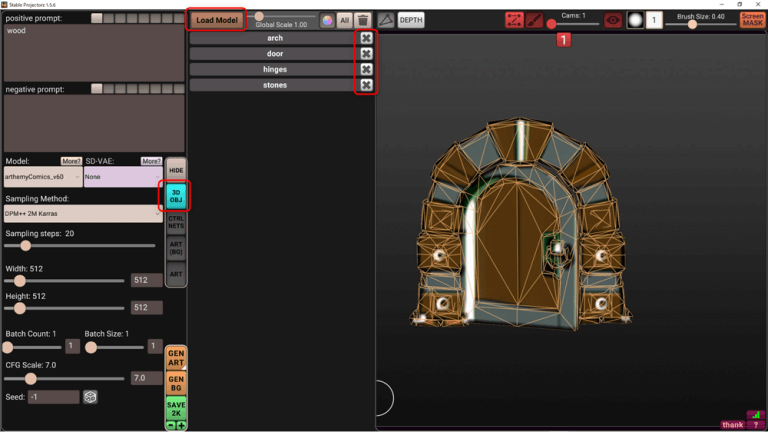The width and height of the screenshot is (768, 432).
Task: Click the minus button under SAVE 2K
Action: [x=170, y=425]
